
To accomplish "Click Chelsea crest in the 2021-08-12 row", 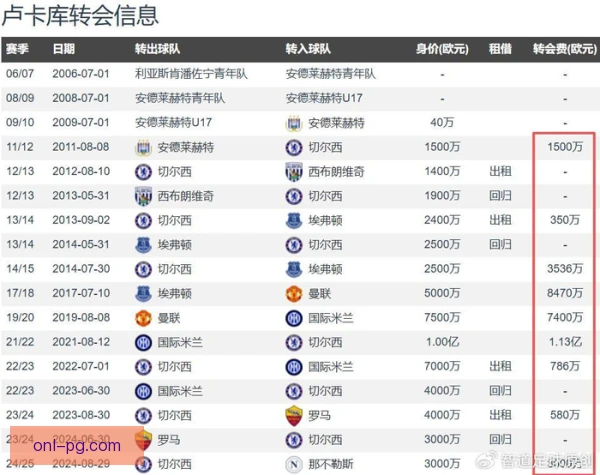I will pos(294,343).
